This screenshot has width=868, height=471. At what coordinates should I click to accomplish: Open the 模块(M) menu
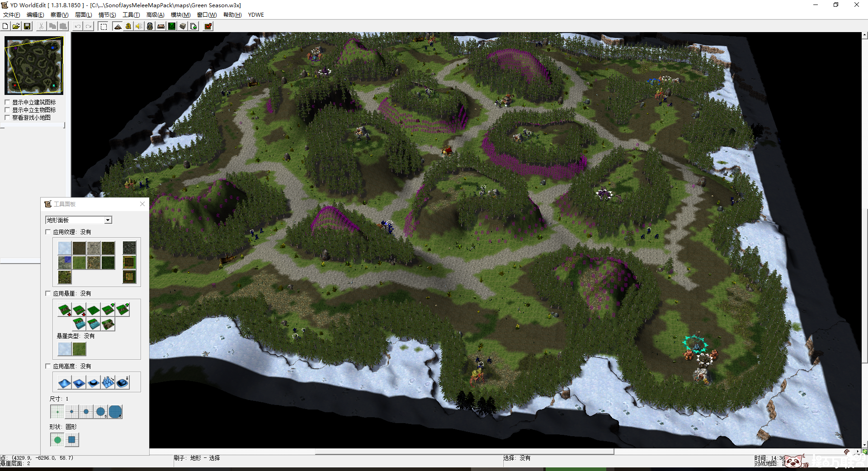coord(180,15)
